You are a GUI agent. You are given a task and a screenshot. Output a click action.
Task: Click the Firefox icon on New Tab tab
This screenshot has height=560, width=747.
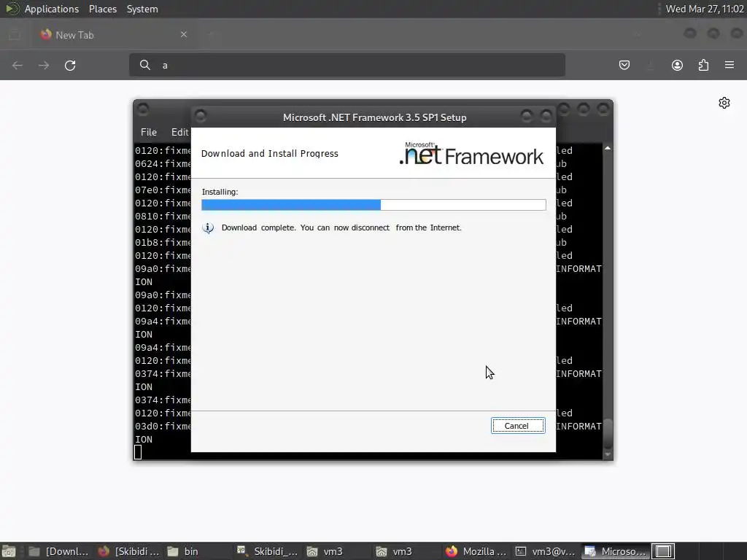pyautogui.click(x=46, y=34)
